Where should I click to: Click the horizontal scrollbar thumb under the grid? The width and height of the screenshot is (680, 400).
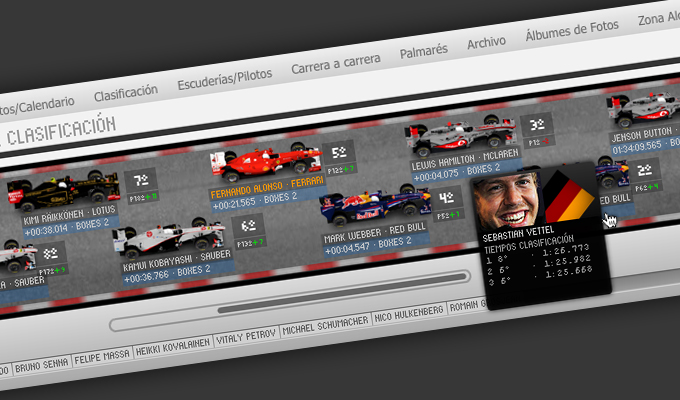point(343,293)
